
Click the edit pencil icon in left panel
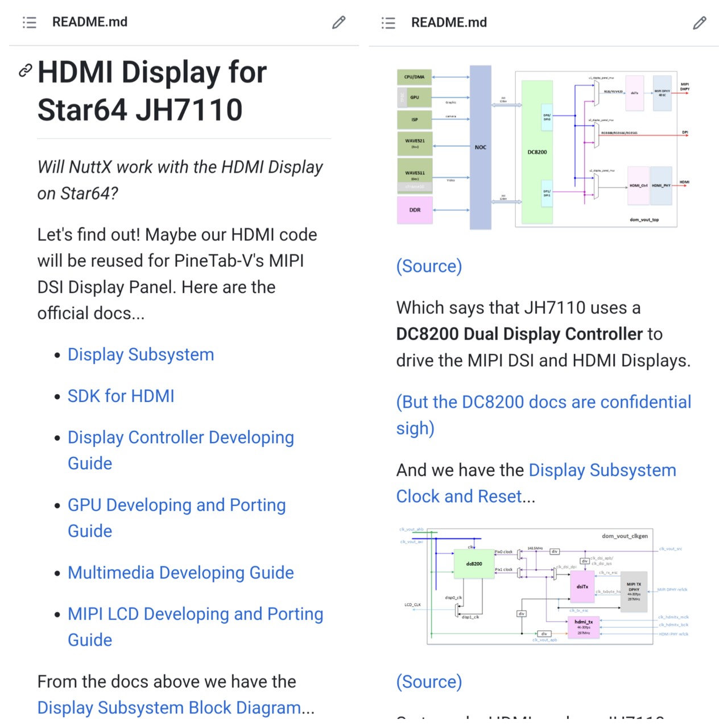pyautogui.click(x=339, y=22)
